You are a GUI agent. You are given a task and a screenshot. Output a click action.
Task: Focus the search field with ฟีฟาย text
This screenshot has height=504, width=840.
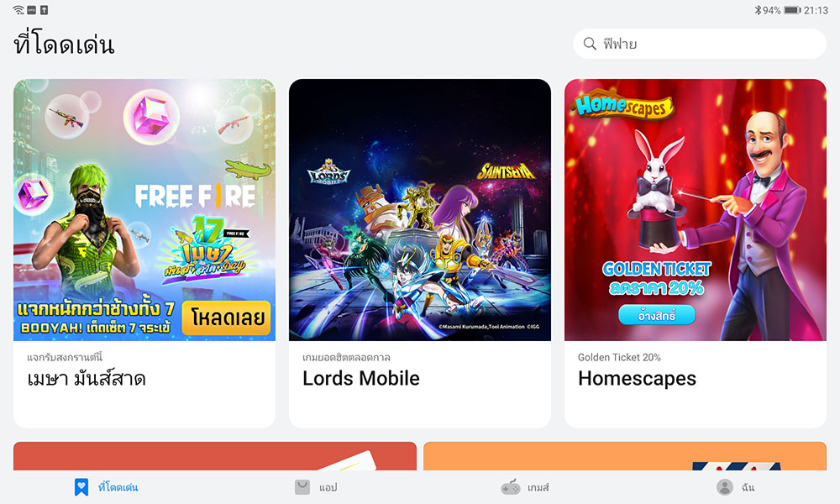(700, 44)
